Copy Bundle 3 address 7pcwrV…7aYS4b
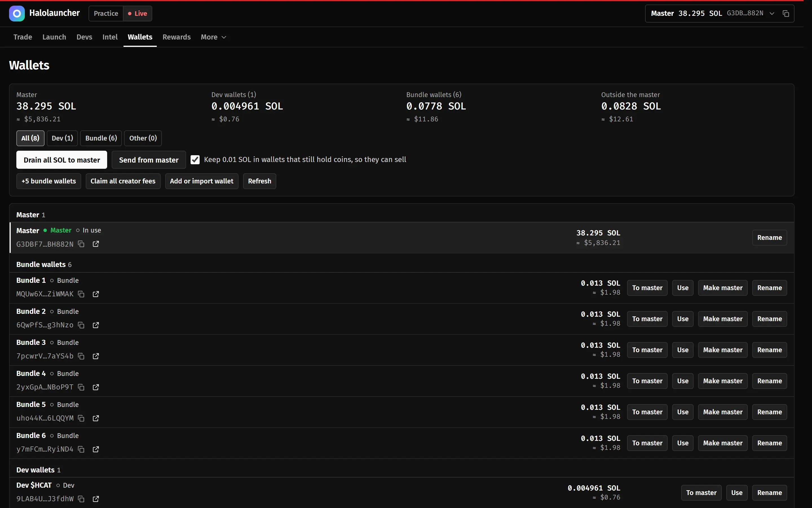This screenshot has height=508, width=812. [81, 356]
